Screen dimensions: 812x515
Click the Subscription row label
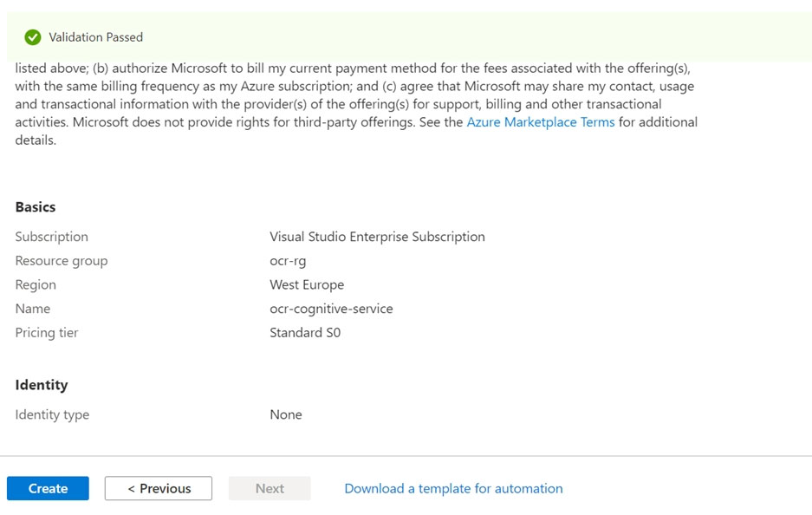pyautogui.click(x=51, y=236)
